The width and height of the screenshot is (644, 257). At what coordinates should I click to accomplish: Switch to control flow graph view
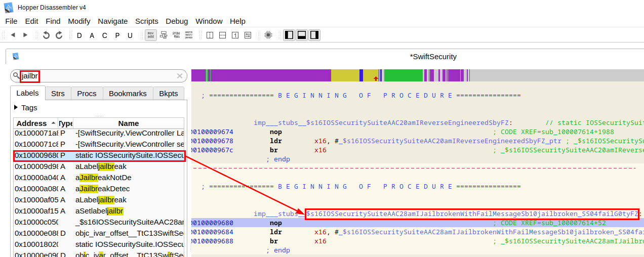click(x=164, y=35)
